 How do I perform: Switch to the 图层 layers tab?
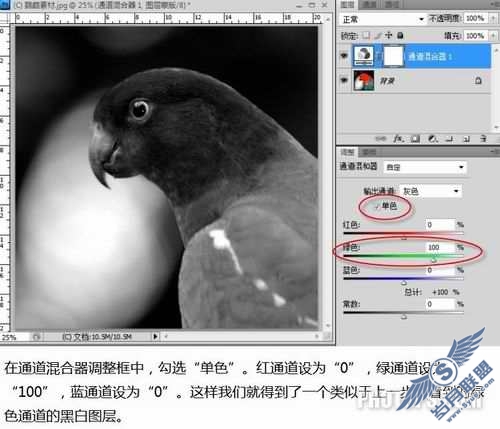[x=347, y=5]
